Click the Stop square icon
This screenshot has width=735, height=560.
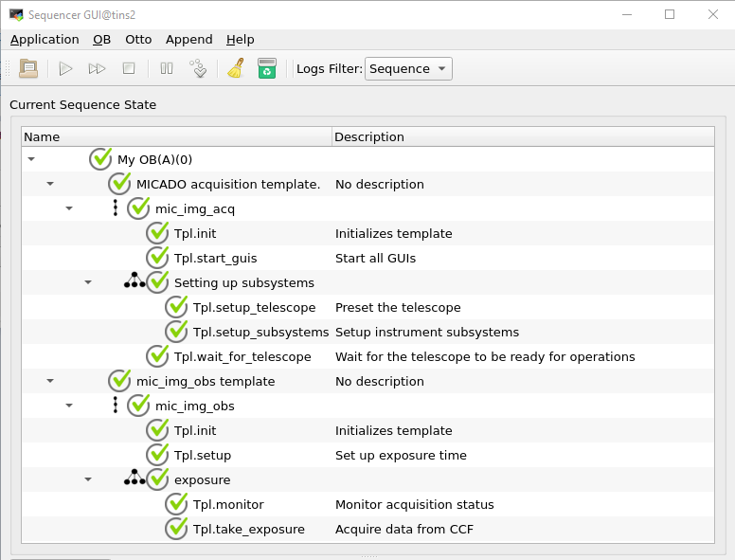tap(129, 68)
